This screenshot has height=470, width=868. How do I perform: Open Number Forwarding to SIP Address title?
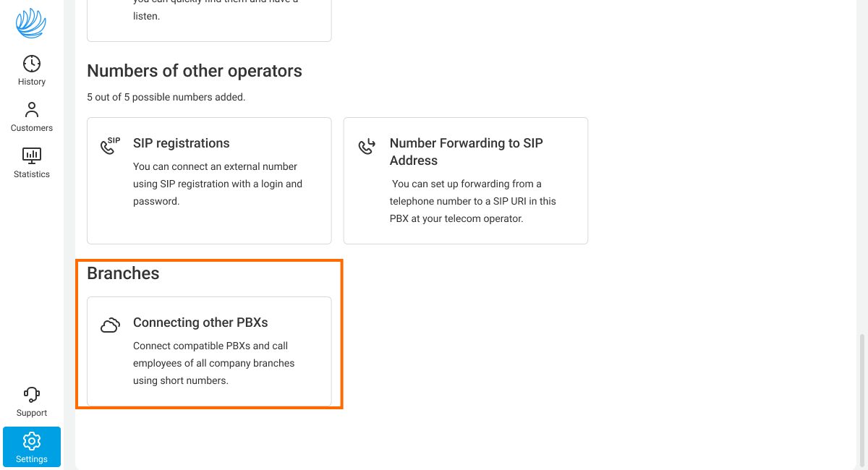click(x=466, y=152)
